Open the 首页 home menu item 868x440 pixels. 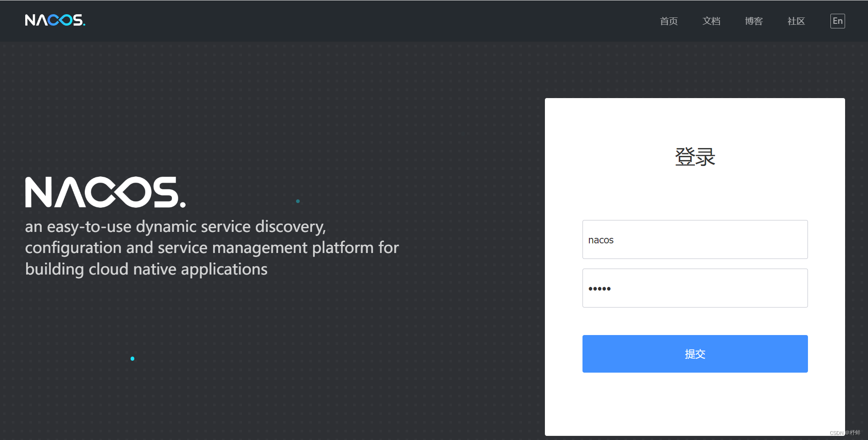click(x=669, y=21)
